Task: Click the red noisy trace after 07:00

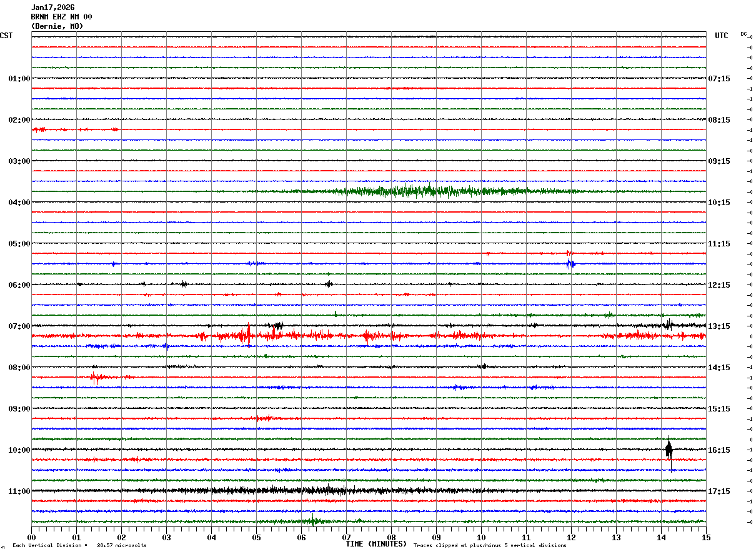Action: [369, 336]
